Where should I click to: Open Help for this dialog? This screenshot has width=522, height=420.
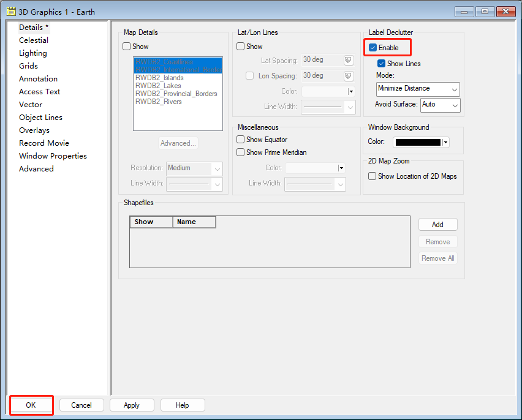pyautogui.click(x=183, y=405)
